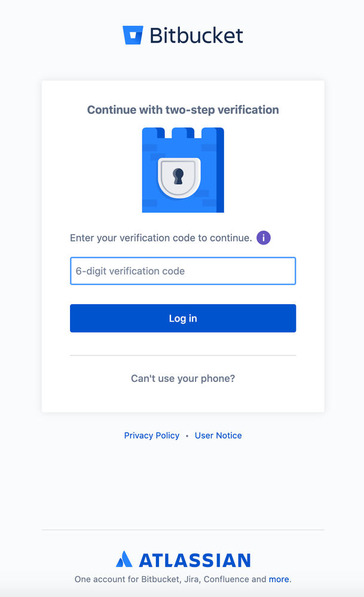Viewport: 364px width, 597px height.
Task: Open the info tooltip next to verification text
Action: tap(264, 237)
